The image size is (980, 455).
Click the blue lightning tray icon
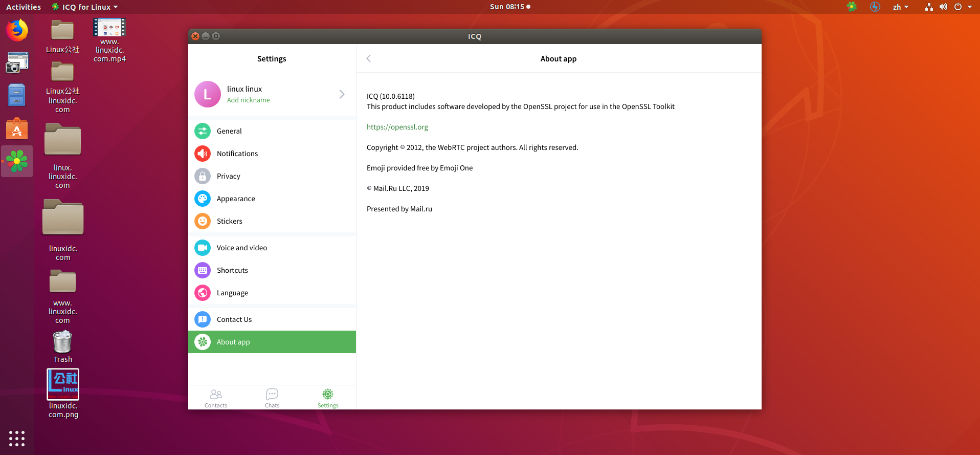(875, 7)
